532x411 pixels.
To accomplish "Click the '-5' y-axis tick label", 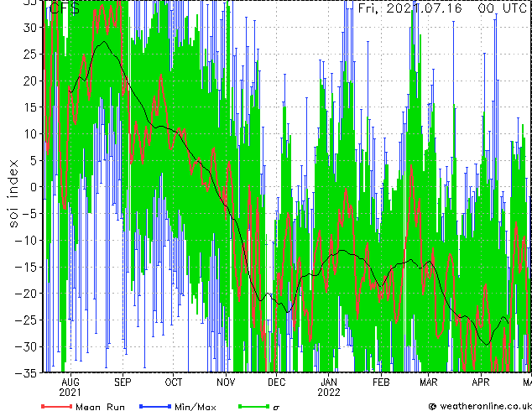I will (29, 214).
